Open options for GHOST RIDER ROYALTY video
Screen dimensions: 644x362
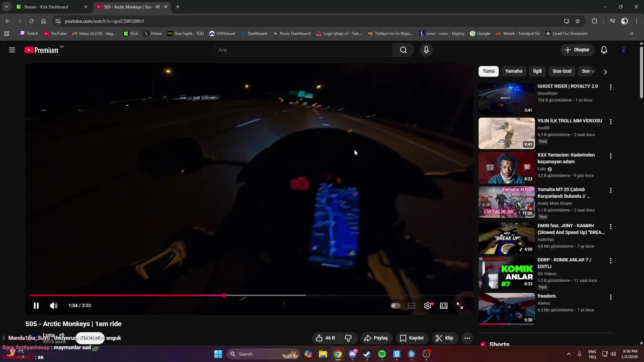point(611,87)
